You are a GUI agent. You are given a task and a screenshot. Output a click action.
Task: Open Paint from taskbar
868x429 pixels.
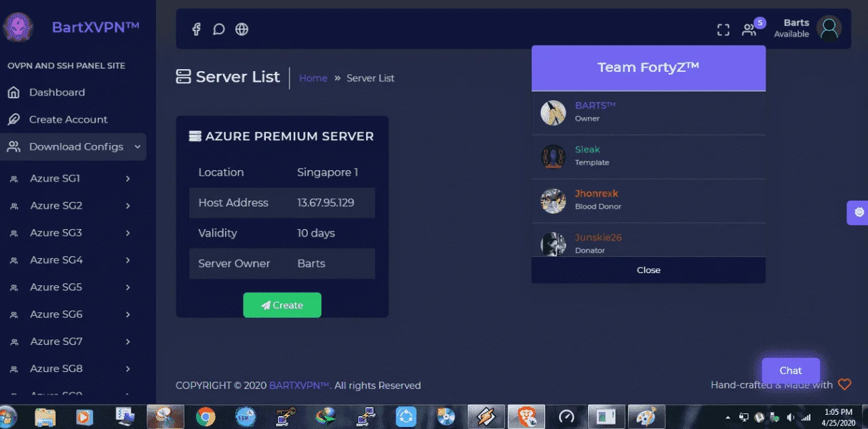645,416
